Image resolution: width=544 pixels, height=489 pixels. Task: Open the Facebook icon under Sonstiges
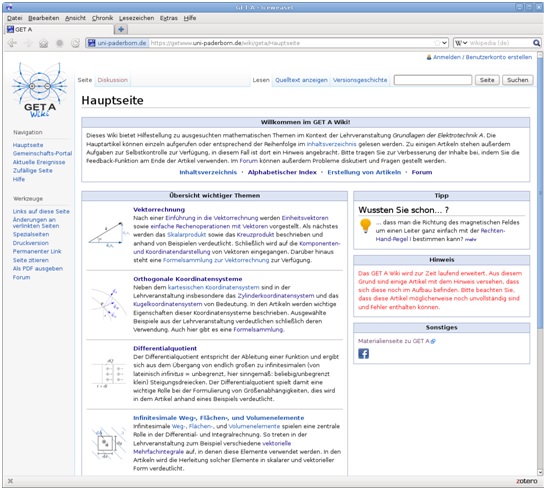(363, 354)
